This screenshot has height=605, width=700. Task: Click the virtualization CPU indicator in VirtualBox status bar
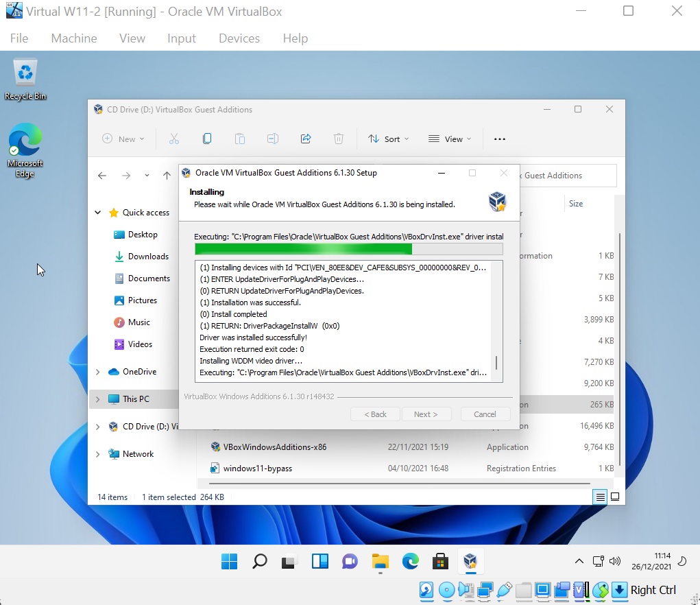coord(581,591)
